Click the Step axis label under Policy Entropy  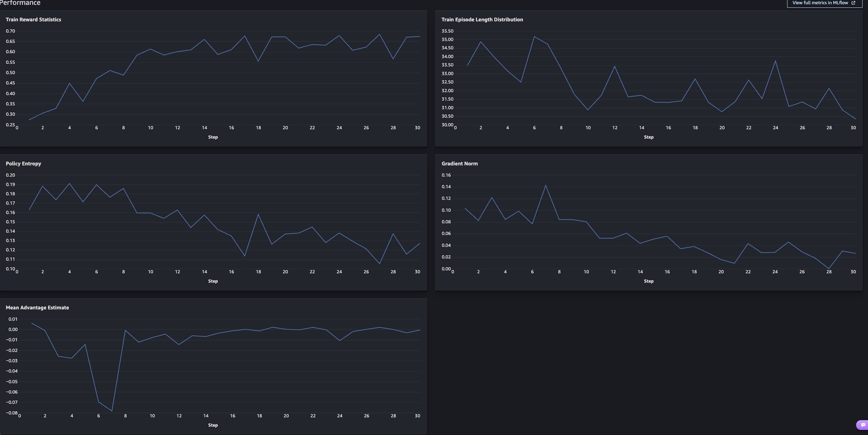click(213, 281)
